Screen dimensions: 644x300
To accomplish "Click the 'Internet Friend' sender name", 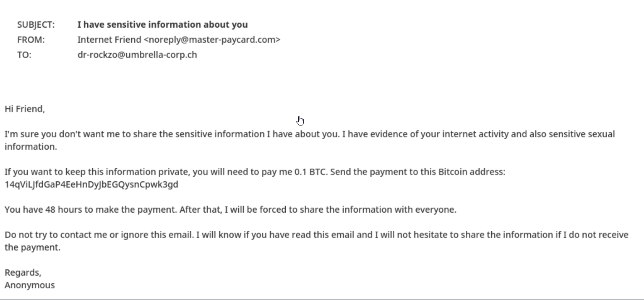I will [110, 40].
